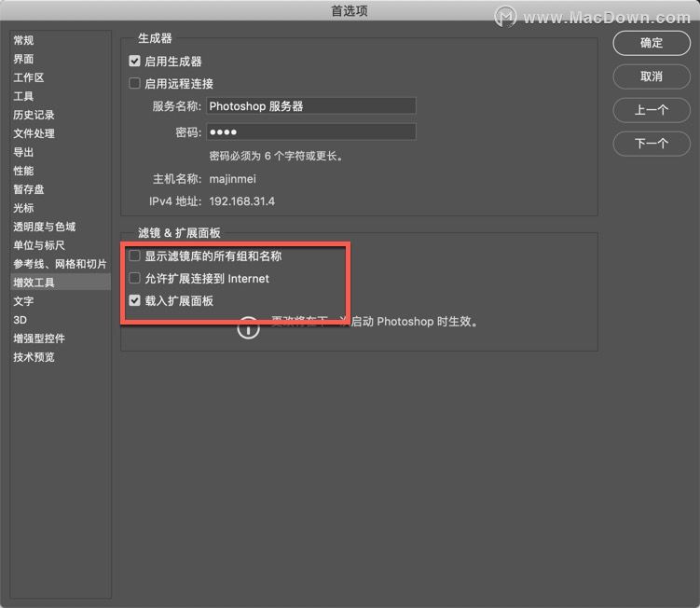Viewport: 700px width, 608px height.
Task: Open the 常规 preferences category
Action: [61, 40]
